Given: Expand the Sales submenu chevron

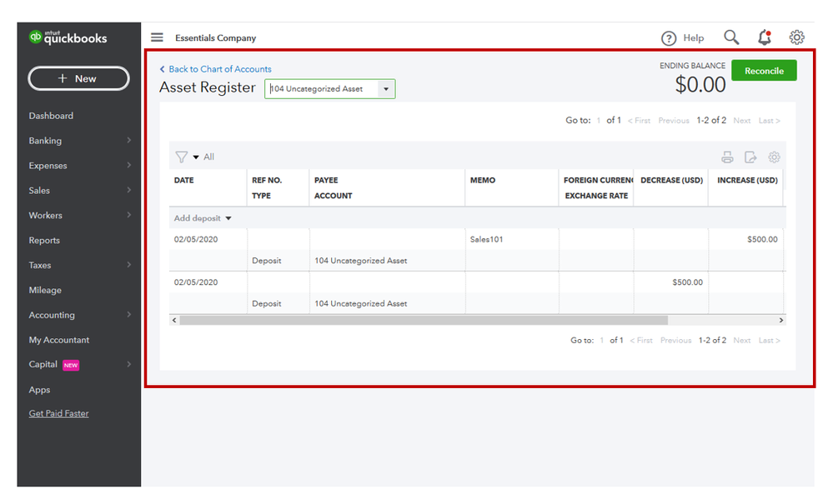Looking at the screenshot, I should (x=129, y=190).
